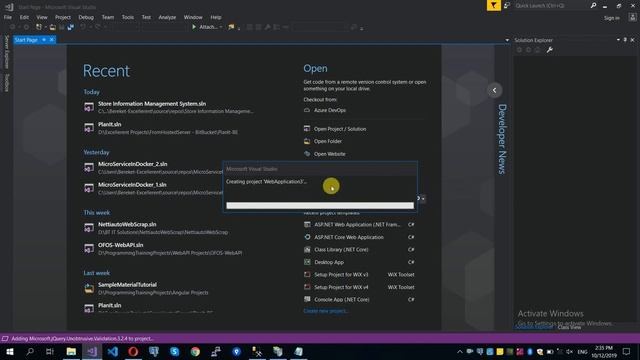Open the Edit menu
The width and height of the screenshot is (640, 360).
24,17
